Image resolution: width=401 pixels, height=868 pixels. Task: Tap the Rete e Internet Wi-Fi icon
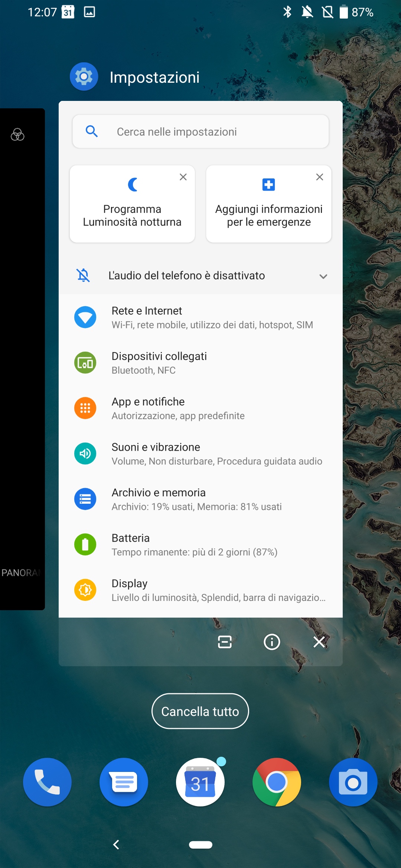click(85, 317)
